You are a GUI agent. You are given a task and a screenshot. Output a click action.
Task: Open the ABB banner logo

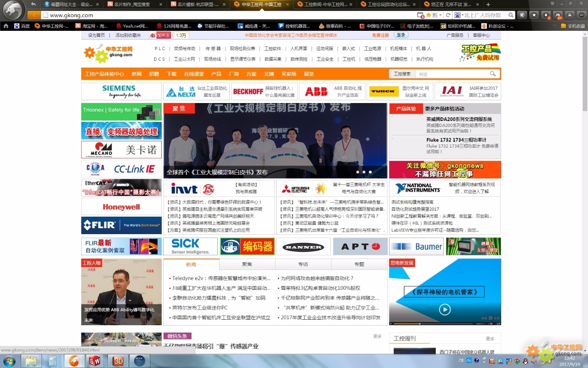pyautogui.click(x=316, y=92)
